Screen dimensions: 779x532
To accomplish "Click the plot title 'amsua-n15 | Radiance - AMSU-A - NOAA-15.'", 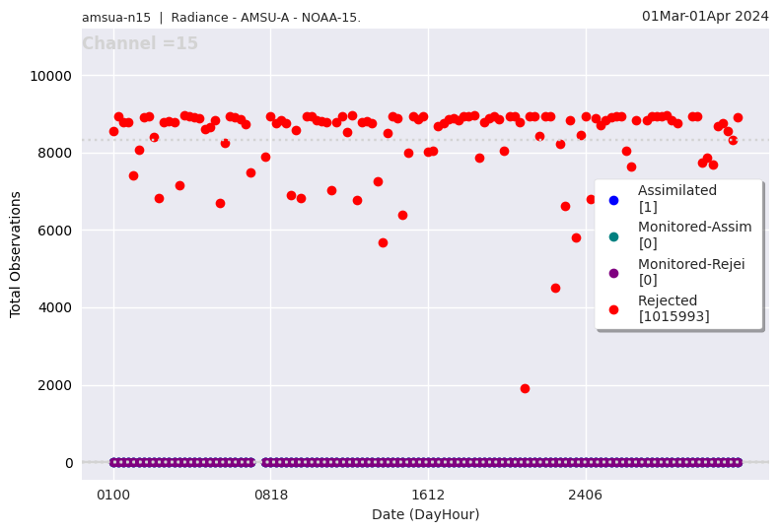I will click(x=221, y=18).
